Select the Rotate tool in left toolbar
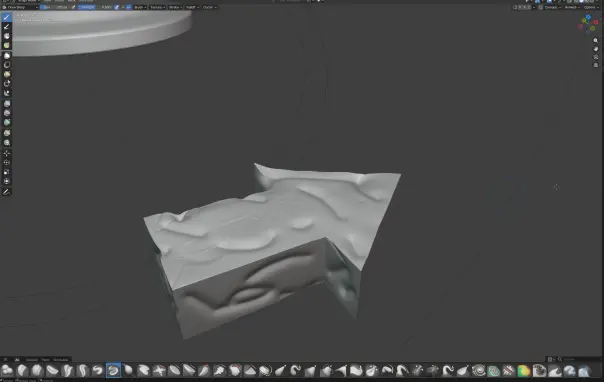Image resolution: width=604 pixels, height=382 pixels. click(7, 162)
